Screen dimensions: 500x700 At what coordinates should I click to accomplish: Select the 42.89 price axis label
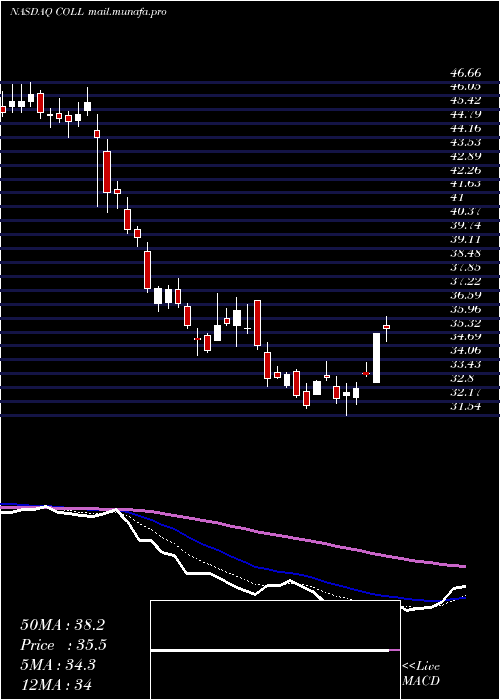click(465, 156)
